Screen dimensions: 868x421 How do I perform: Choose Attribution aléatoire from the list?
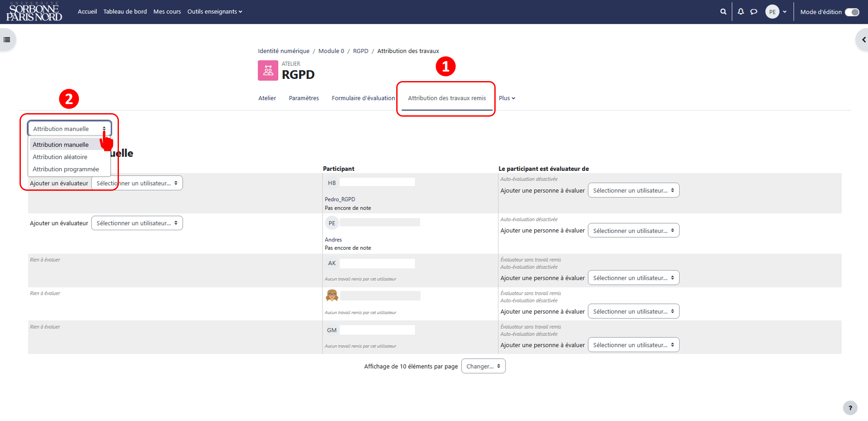60,157
